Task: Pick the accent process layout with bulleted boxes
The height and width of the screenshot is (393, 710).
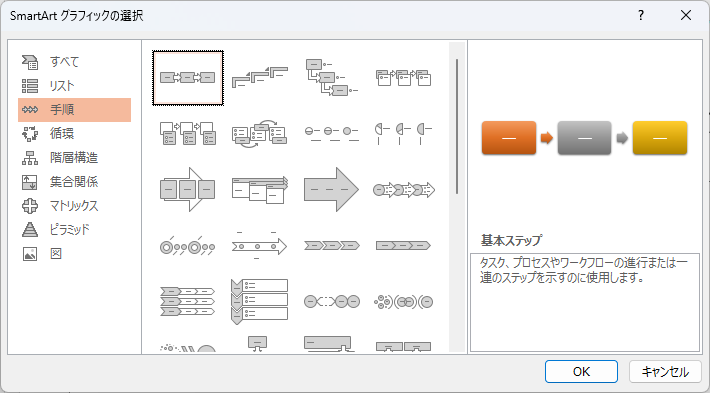Action: click(x=403, y=78)
